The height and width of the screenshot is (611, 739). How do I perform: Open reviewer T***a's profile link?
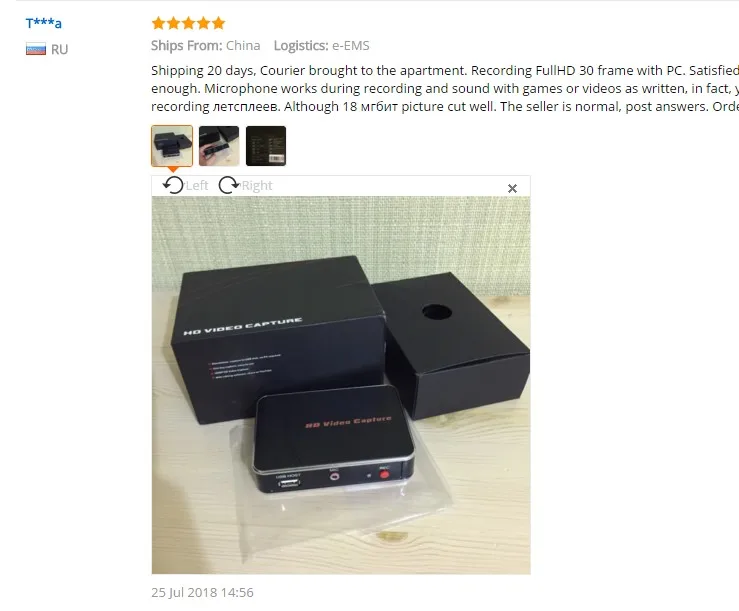coord(44,23)
